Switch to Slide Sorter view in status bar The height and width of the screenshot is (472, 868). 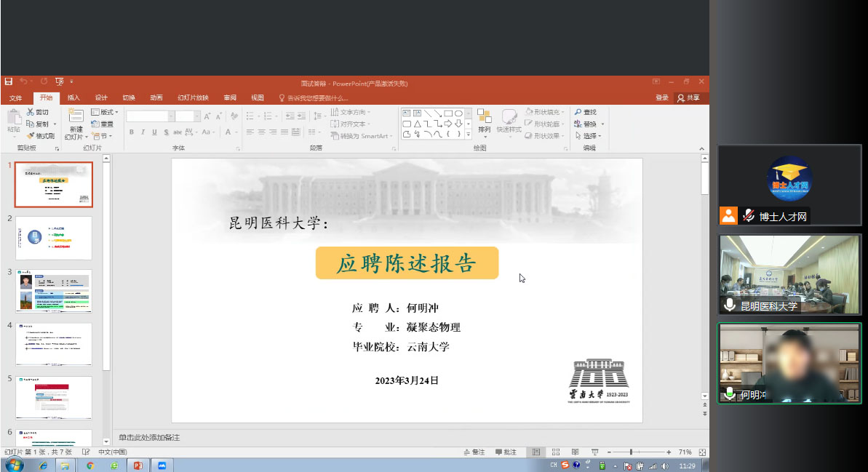point(556,452)
